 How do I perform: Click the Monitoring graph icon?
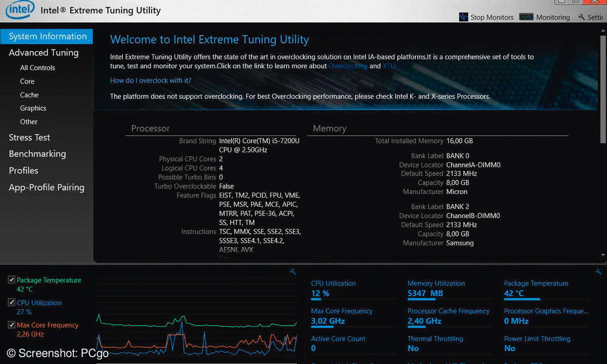coord(526,17)
